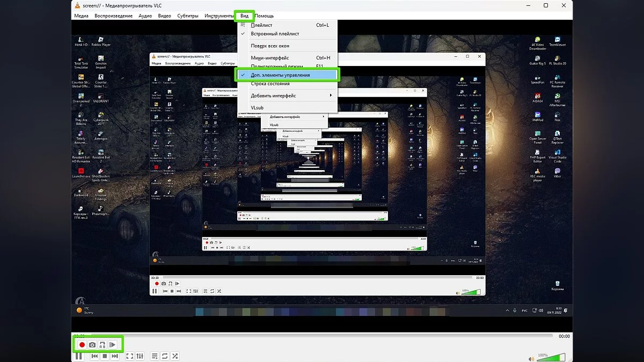Stop playback with the square button

point(105,356)
